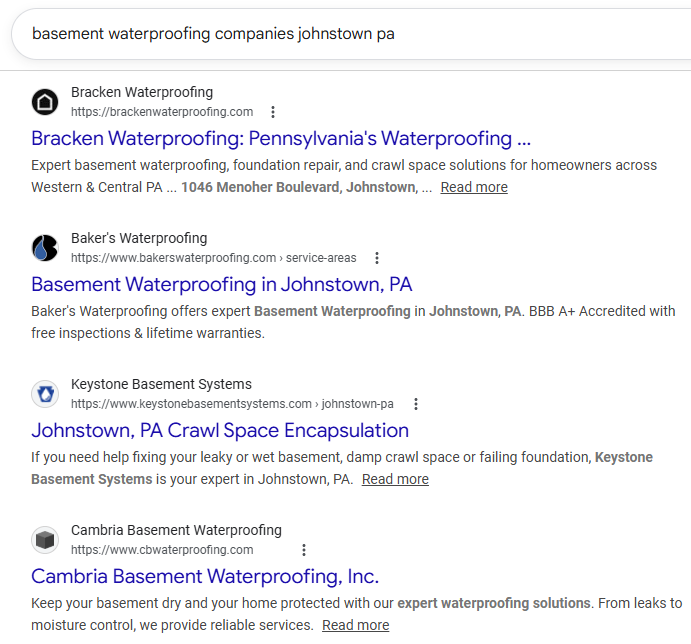The image size is (691, 644).
Task: Click the Baker's Waterproofing site favicon
Action: point(45,248)
